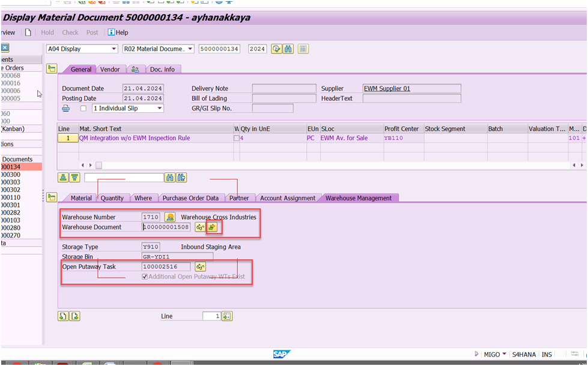The width and height of the screenshot is (588, 366).
Task: Click the Execute icon beside the year field
Action: pos(276,49)
